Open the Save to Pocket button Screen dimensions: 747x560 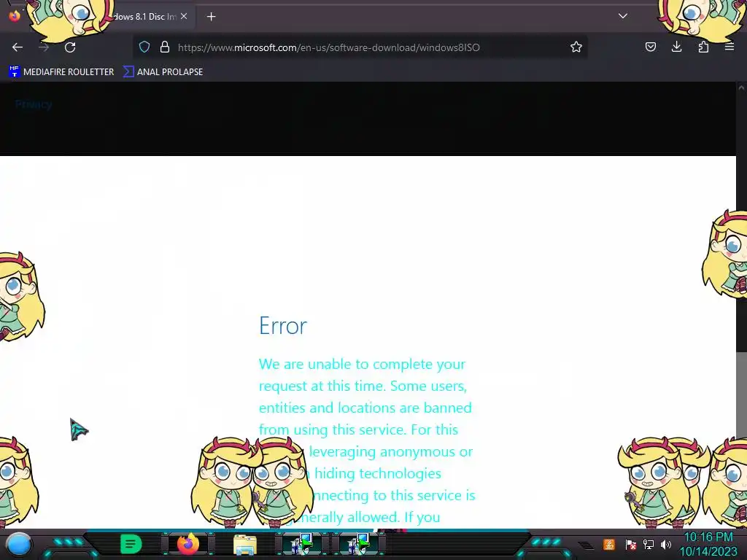[x=650, y=47]
